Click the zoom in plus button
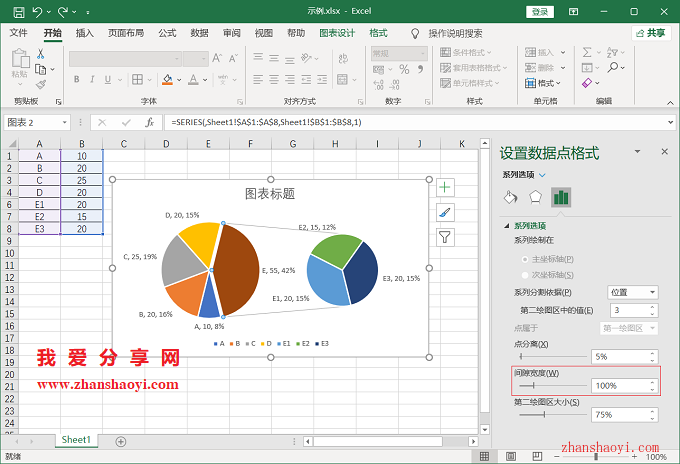The height and width of the screenshot is (464, 680). tap(634, 457)
